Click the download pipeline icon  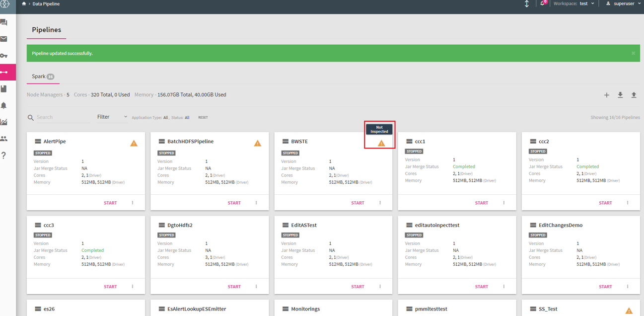(x=620, y=95)
